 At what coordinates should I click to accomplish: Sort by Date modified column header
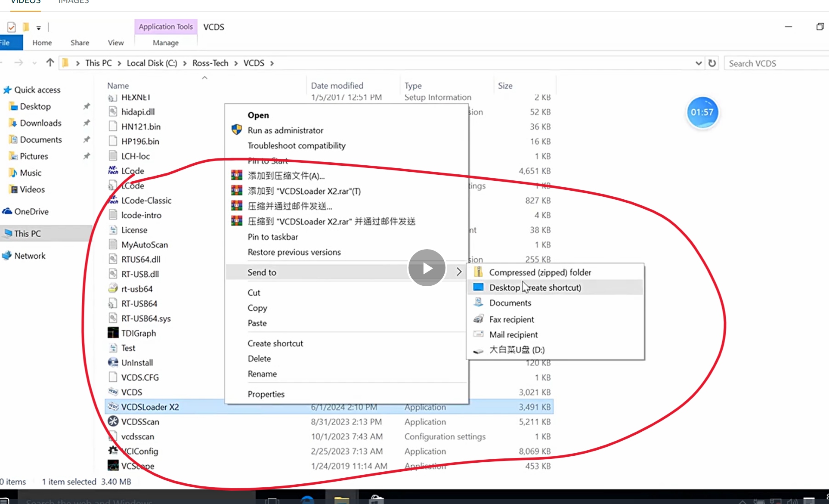tap(337, 86)
